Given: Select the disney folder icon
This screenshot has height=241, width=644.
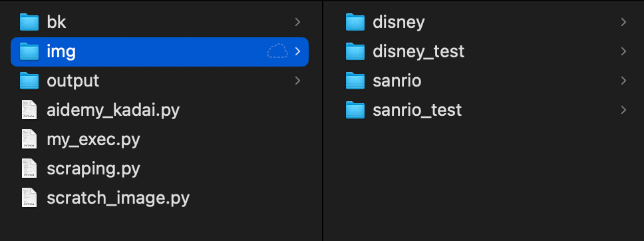Looking at the screenshot, I should [x=355, y=22].
